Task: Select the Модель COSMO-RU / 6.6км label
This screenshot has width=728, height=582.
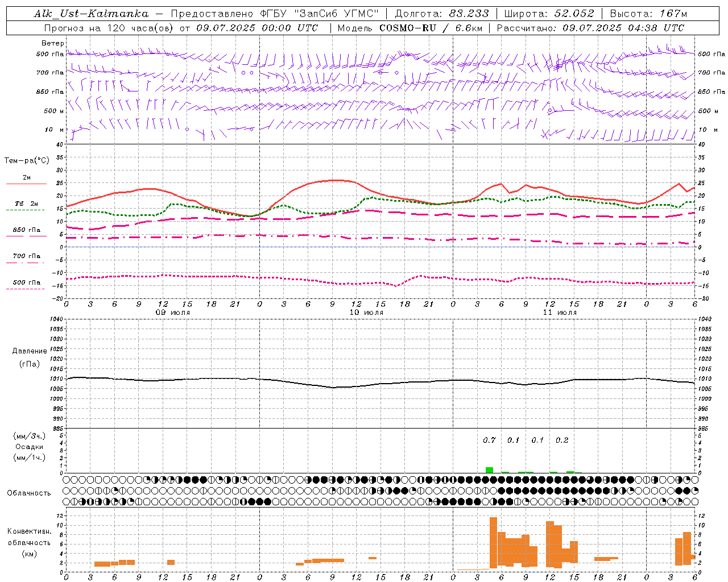Action: 410,28
